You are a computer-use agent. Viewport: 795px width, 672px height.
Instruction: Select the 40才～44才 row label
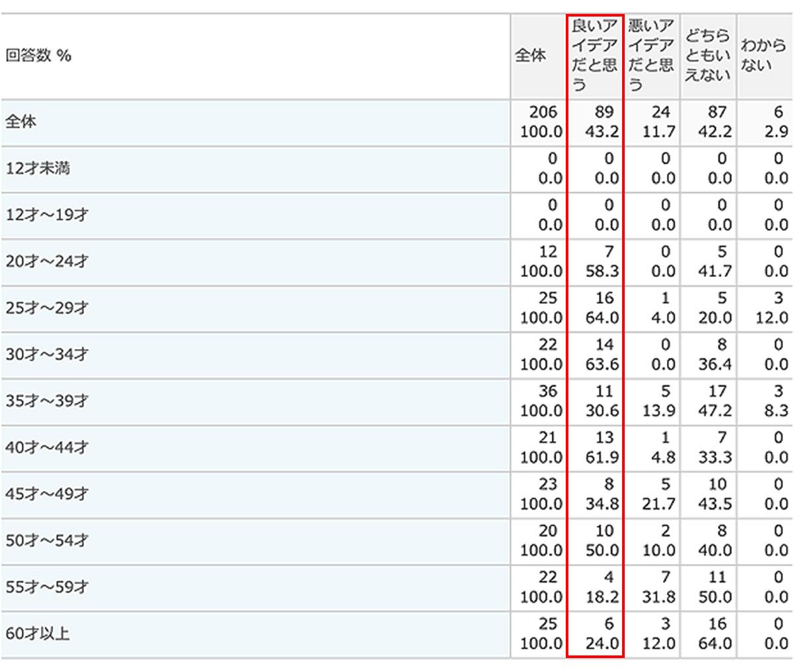47,448
